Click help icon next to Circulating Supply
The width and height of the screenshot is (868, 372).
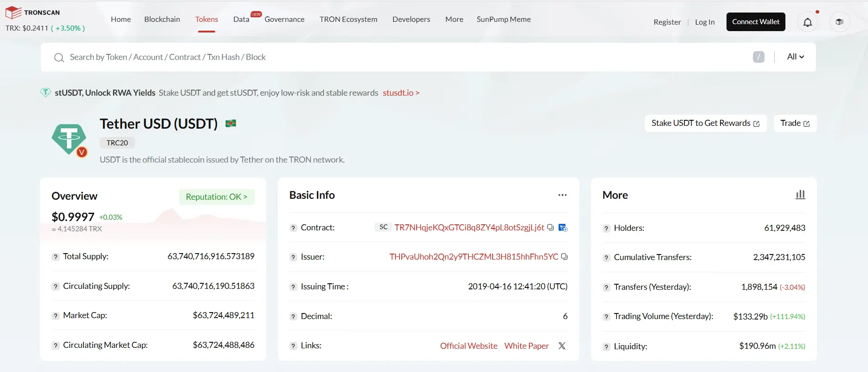[x=56, y=287]
